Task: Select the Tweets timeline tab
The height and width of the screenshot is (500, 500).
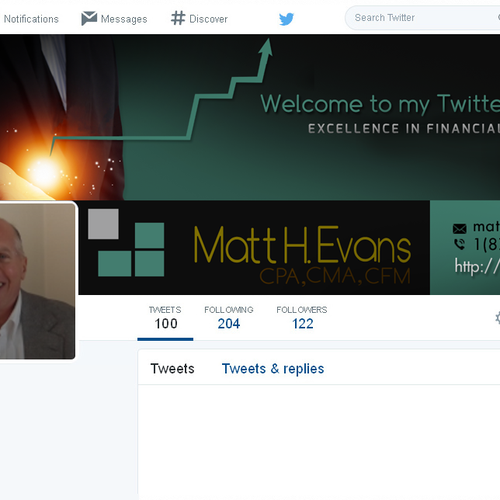Action: 172,369
